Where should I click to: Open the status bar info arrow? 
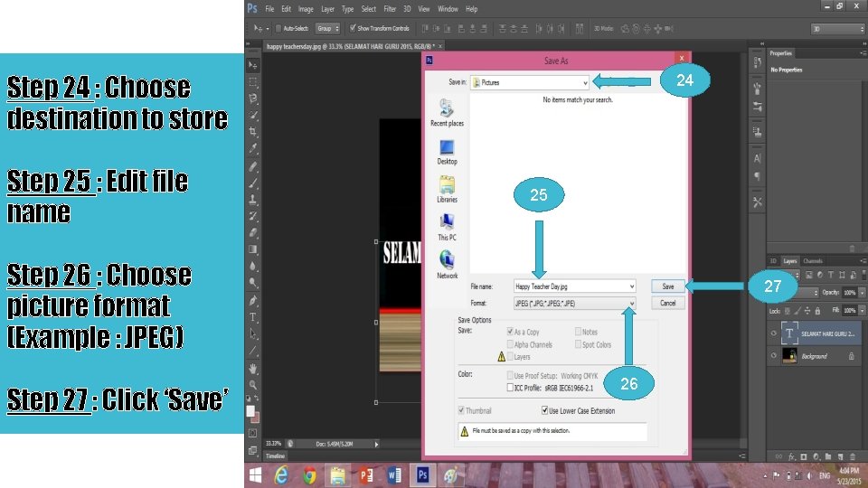coord(376,444)
